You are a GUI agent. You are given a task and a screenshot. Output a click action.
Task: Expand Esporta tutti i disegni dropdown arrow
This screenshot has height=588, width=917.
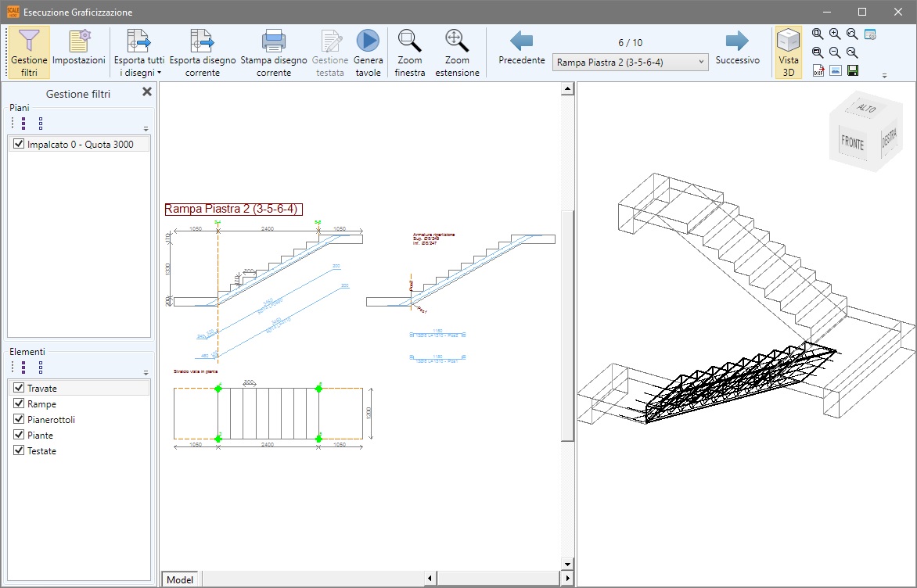click(x=159, y=73)
